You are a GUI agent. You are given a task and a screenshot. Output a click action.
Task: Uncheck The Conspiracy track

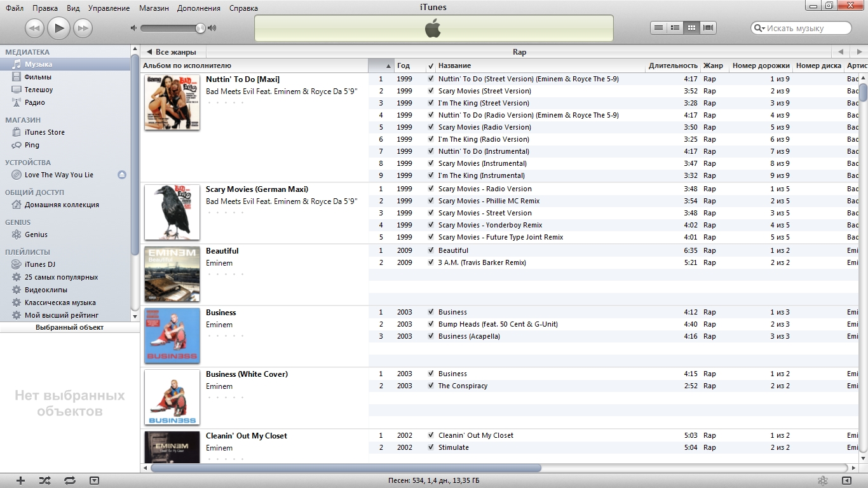[431, 386]
